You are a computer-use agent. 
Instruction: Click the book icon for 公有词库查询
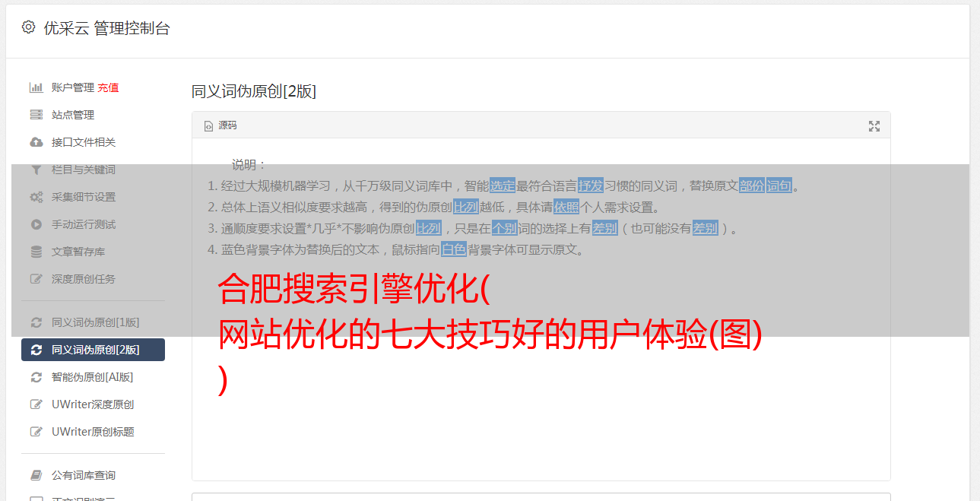36,475
